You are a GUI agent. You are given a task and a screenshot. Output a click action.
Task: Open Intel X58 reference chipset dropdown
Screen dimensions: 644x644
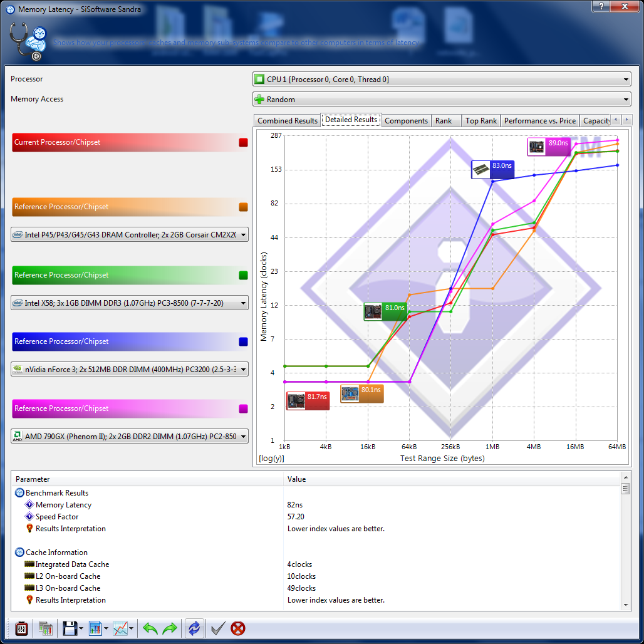(x=130, y=303)
